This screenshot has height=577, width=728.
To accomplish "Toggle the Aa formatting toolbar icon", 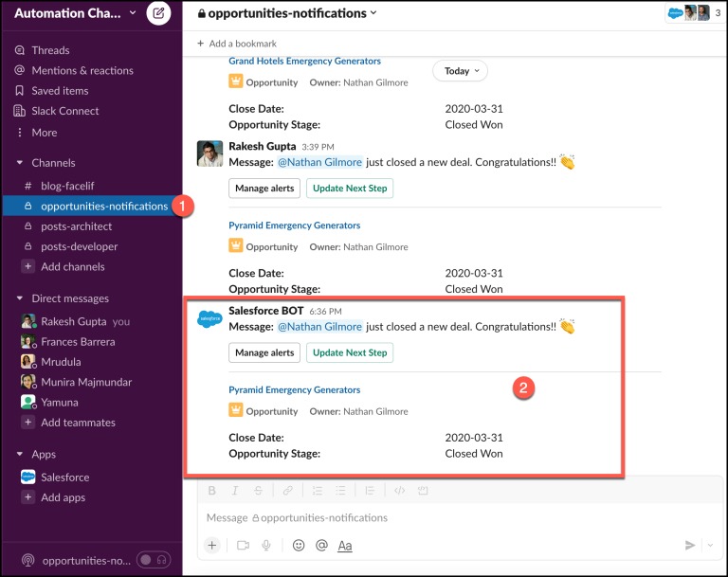I will pyautogui.click(x=344, y=546).
